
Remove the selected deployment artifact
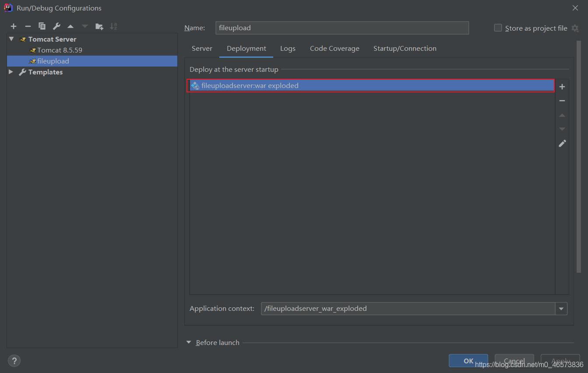pos(562,101)
